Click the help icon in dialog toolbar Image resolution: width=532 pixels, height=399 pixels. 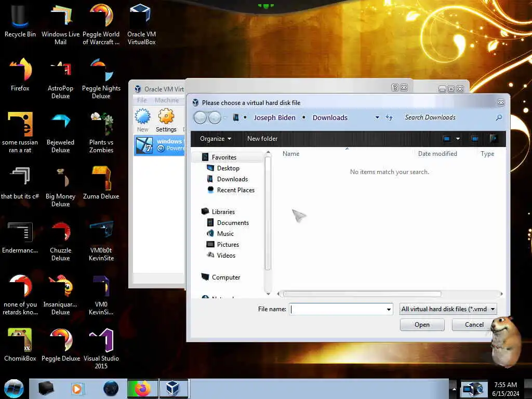click(x=494, y=138)
